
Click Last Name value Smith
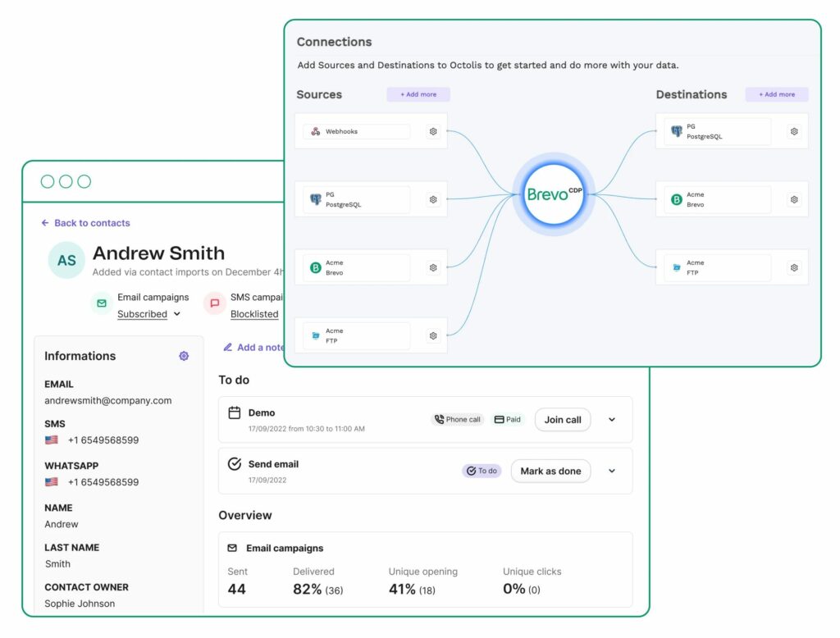pyautogui.click(x=57, y=563)
